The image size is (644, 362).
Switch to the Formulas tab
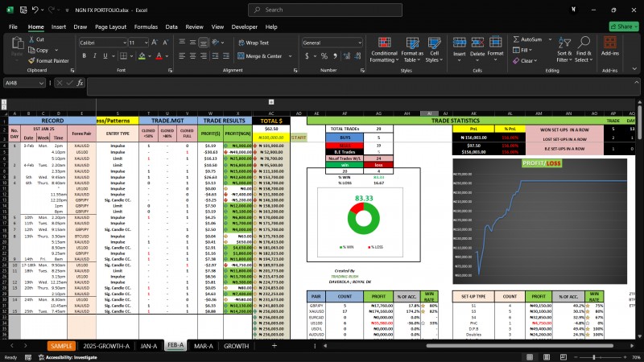tap(146, 27)
